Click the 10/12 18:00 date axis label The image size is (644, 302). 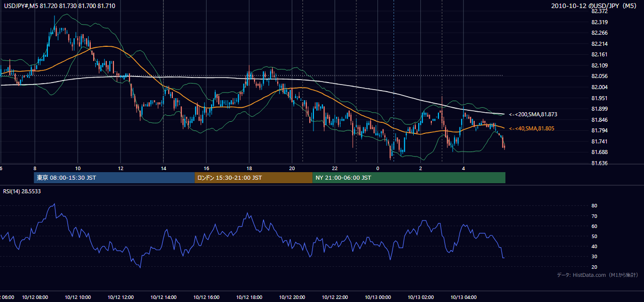(249, 297)
